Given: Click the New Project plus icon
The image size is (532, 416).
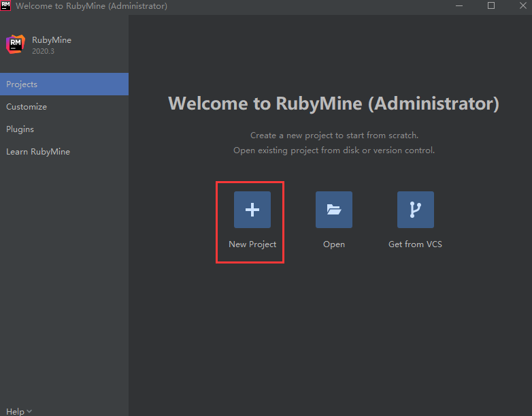Looking at the screenshot, I should click(252, 210).
